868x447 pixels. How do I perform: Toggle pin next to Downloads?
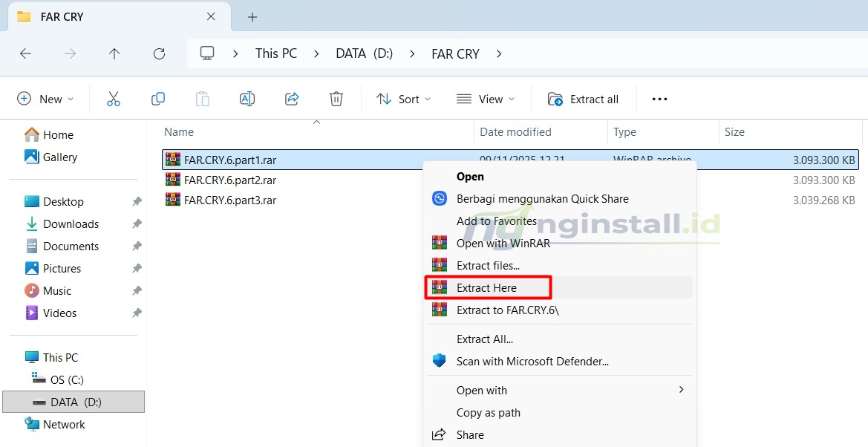137,223
